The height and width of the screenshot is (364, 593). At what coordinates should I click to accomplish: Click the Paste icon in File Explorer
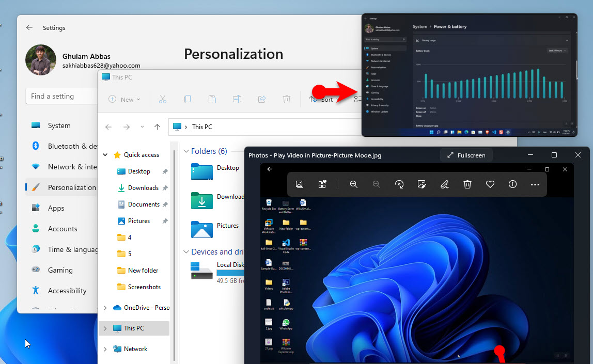click(x=212, y=100)
